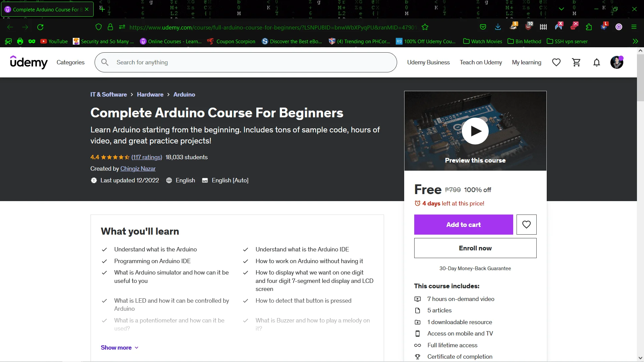Go to Arduino breadcrumb
Viewport: 644px width, 362px height.
coord(184,95)
